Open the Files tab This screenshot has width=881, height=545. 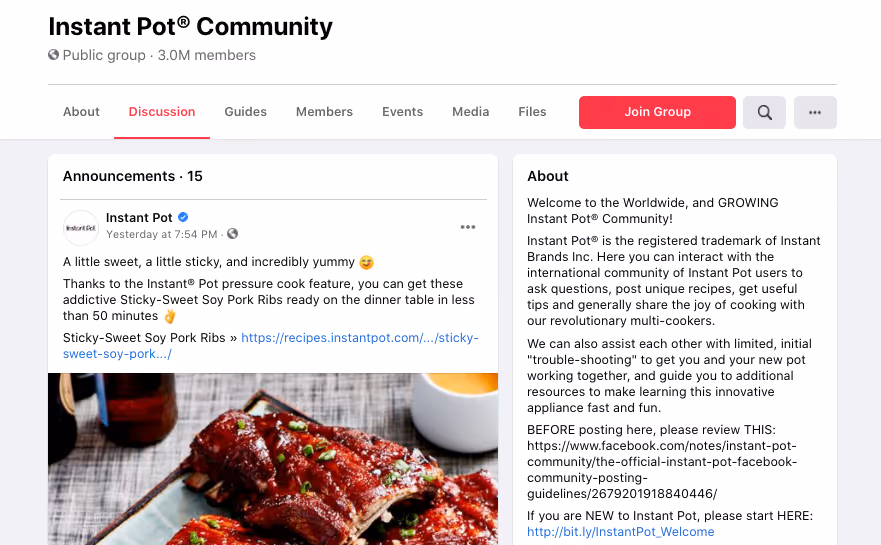coord(532,112)
